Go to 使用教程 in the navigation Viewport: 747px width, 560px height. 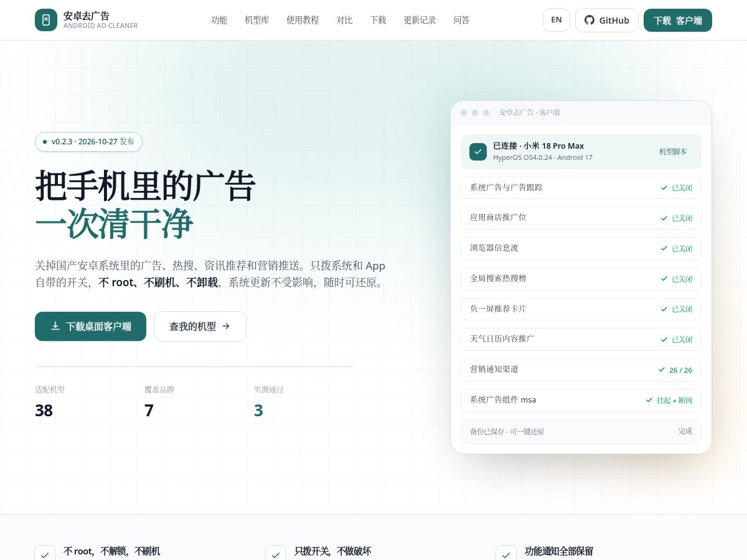click(303, 20)
